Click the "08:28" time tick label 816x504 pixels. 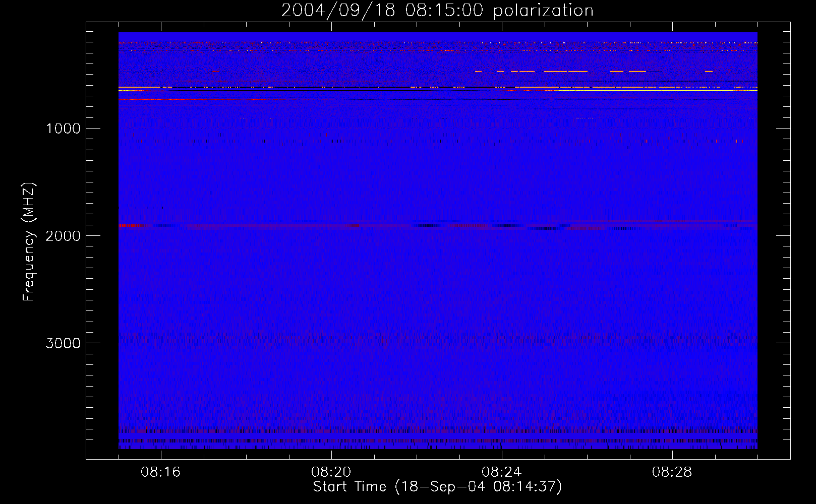pos(672,472)
